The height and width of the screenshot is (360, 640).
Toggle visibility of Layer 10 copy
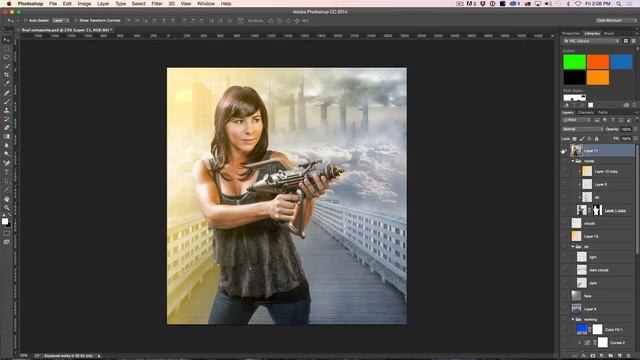tap(565, 171)
